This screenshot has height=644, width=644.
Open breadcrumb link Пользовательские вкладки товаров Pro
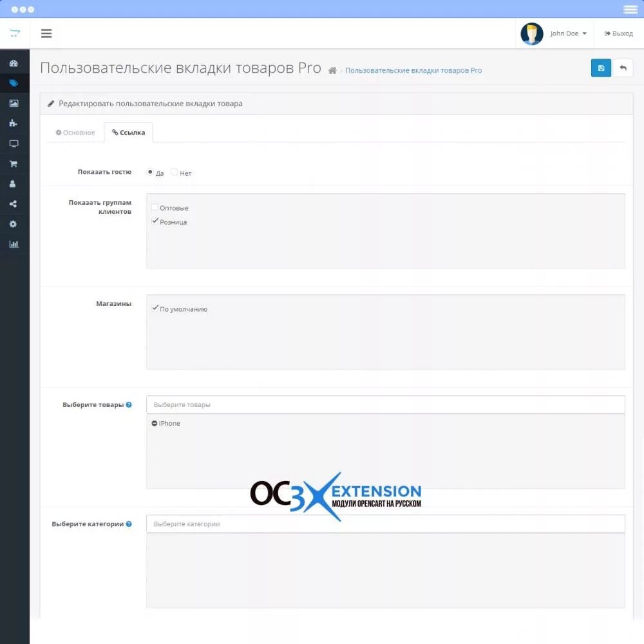pyautogui.click(x=413, y=71)
